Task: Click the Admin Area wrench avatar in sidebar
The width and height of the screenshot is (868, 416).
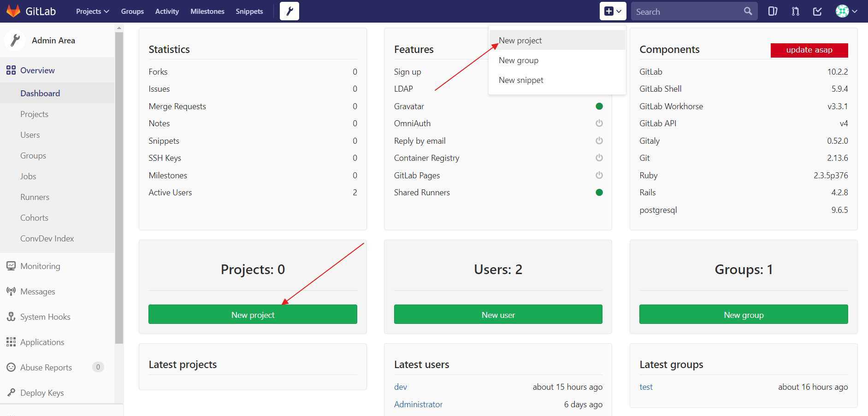Action: (x=15, y=40)
